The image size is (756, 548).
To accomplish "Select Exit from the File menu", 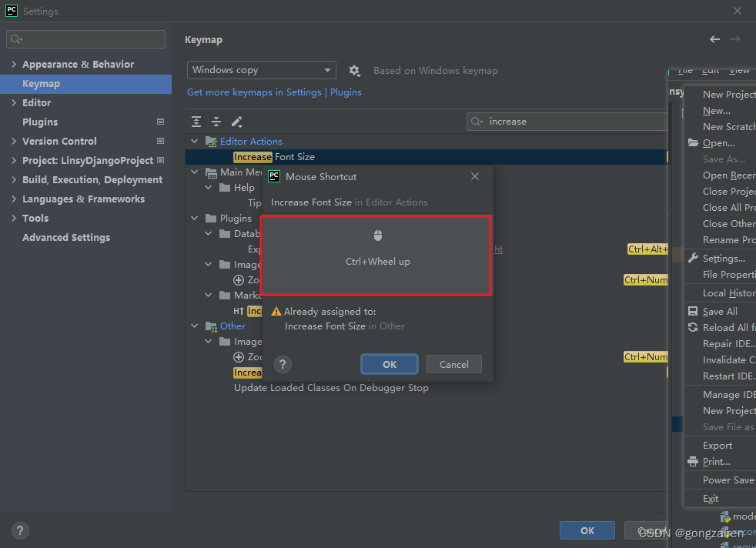I will point(710,498).
